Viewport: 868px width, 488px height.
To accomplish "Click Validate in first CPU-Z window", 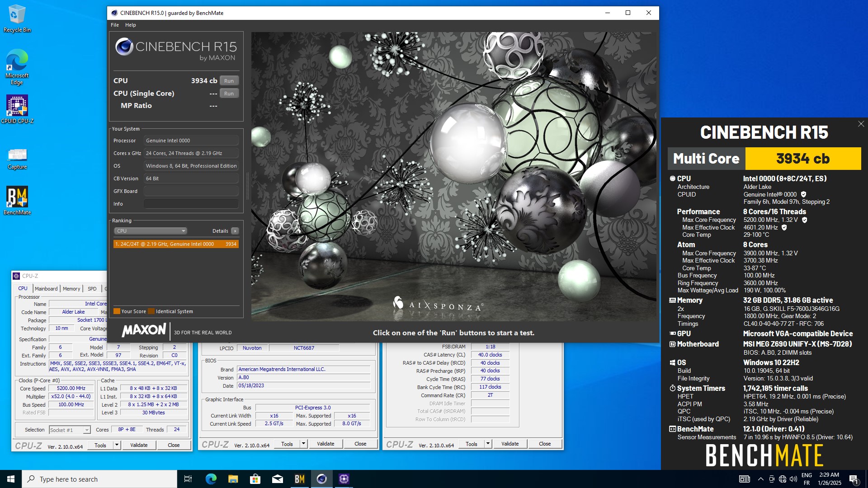I will 139,445.
